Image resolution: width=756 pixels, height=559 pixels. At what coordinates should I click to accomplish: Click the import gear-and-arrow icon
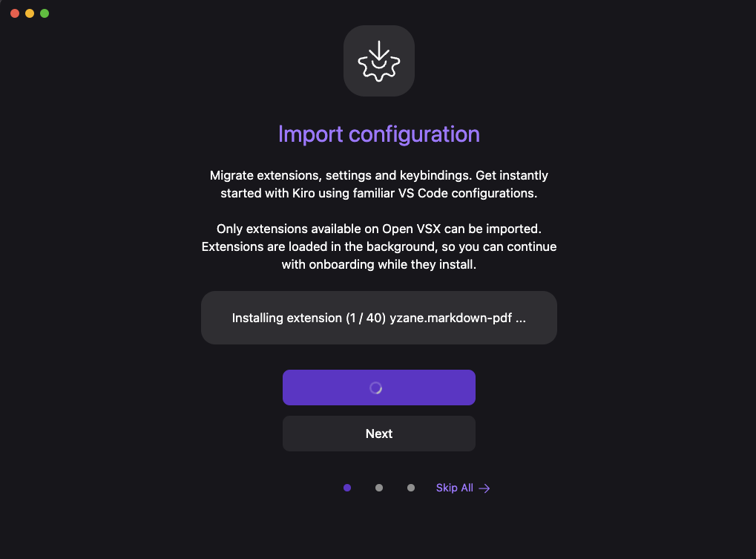click(x=379, y=61)
